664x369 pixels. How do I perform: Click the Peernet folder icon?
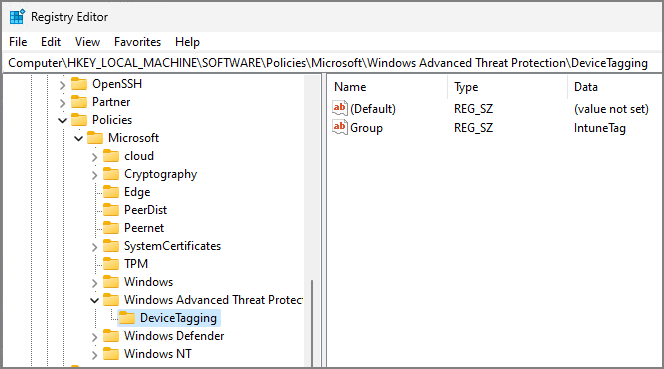coord(111,228)
